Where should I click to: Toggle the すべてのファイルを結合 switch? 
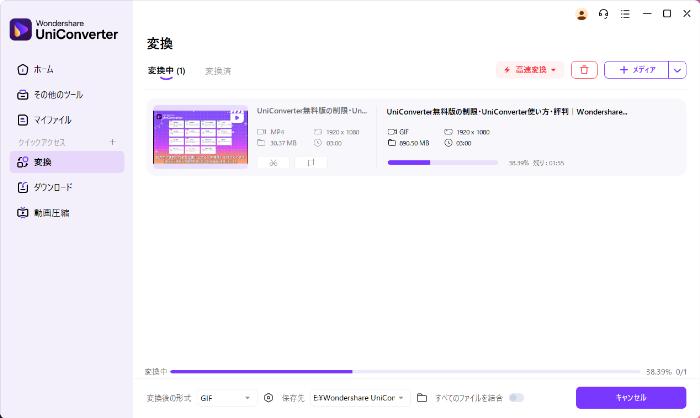pyautogui.click(x=516, y=397)
